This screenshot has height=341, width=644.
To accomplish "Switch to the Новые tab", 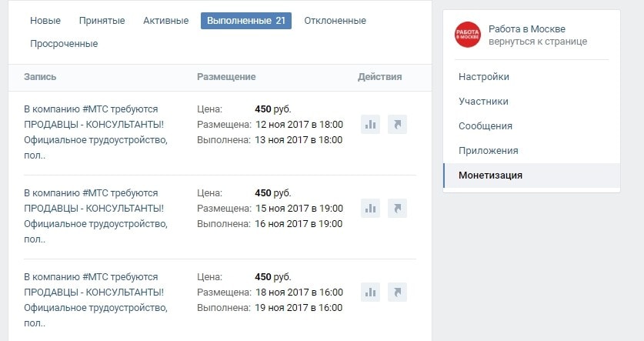I will (45, 21).
